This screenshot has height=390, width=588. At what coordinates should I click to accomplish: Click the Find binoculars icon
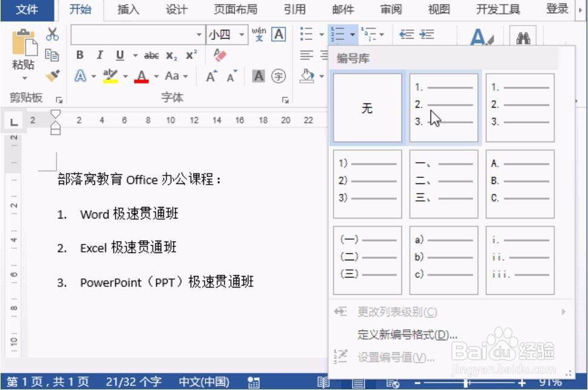pos(523,38)
